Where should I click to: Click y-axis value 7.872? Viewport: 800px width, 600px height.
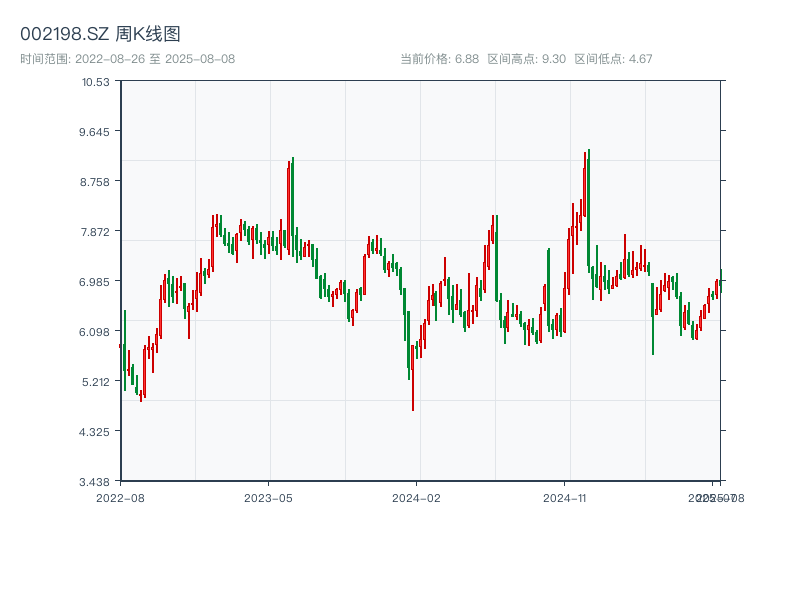(x=95, y=232)
